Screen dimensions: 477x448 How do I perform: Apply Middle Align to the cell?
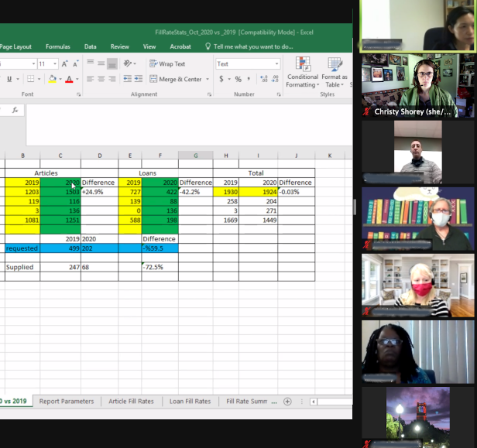click(x=101, y=63)
